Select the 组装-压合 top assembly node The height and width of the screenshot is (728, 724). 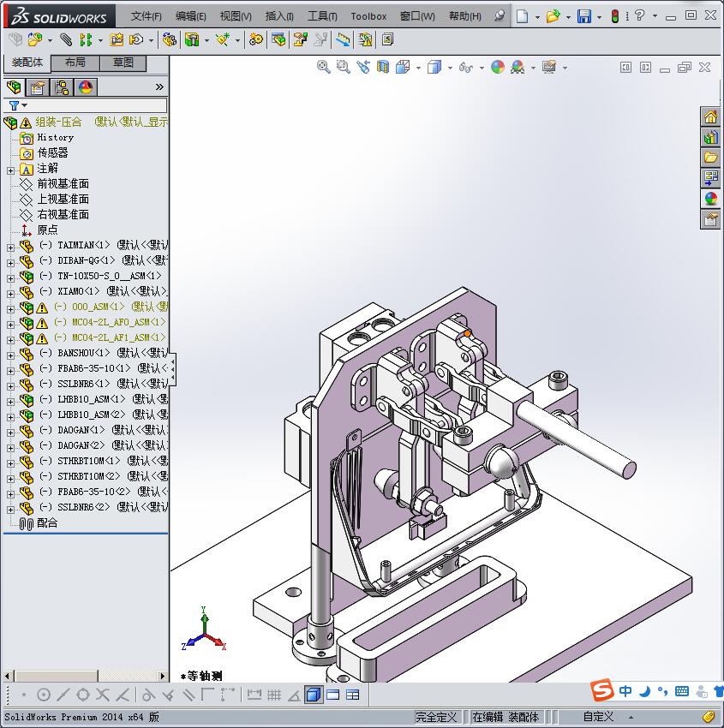(x=58, y=122)
